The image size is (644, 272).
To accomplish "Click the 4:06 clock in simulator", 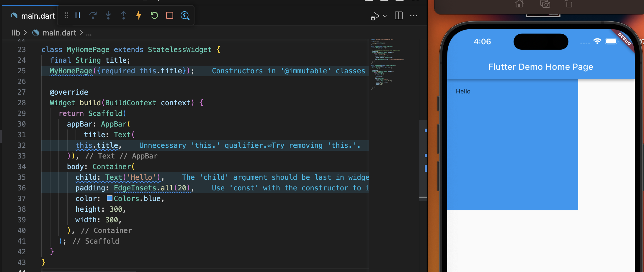I will 482,41.
